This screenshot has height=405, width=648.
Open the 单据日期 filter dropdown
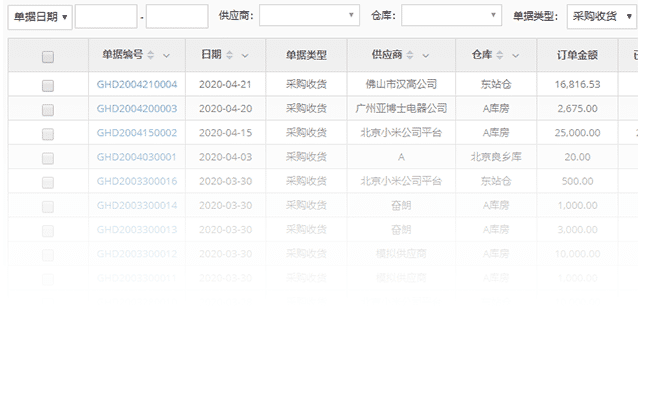tap(40, 17)
